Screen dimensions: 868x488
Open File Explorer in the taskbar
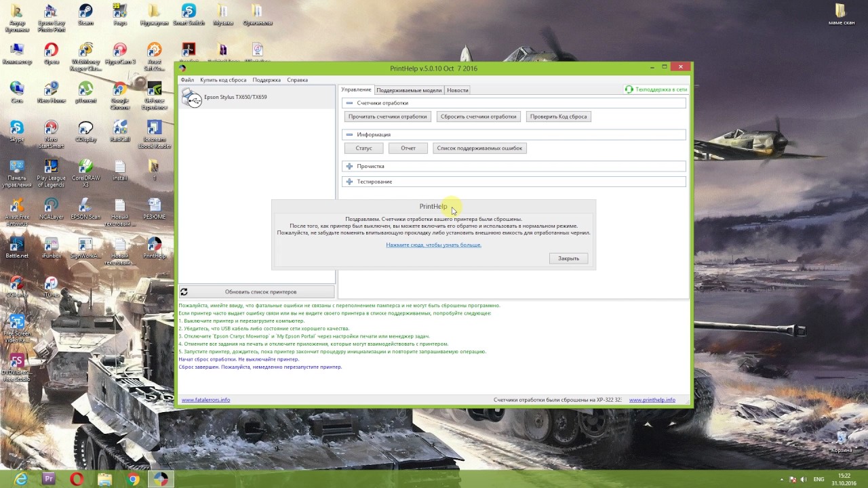(104, 479)
